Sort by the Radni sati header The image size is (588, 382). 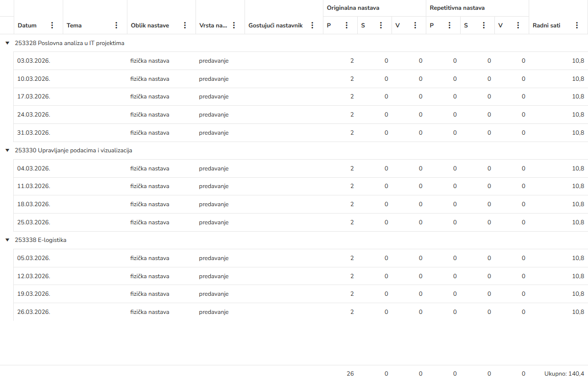[546, 25]
